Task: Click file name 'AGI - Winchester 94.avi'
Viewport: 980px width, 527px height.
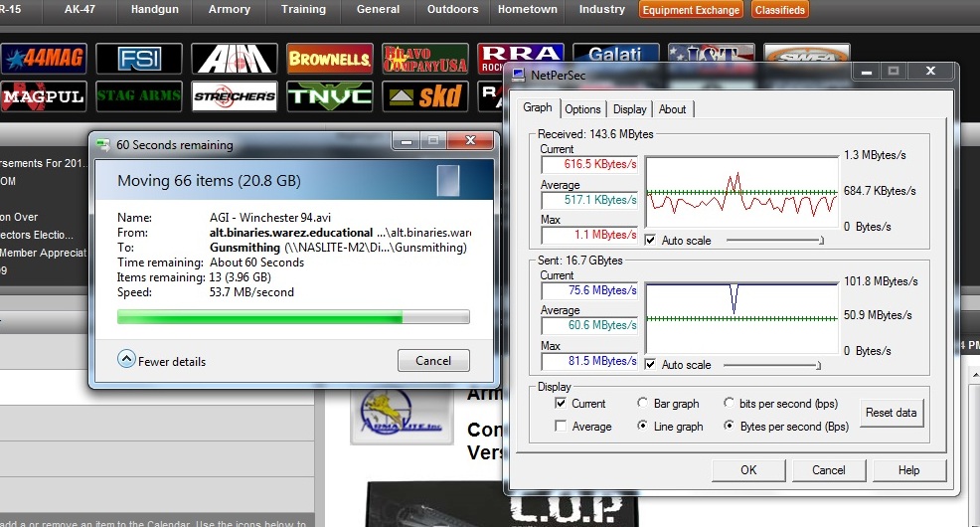Action: click(x=270, y=218)
